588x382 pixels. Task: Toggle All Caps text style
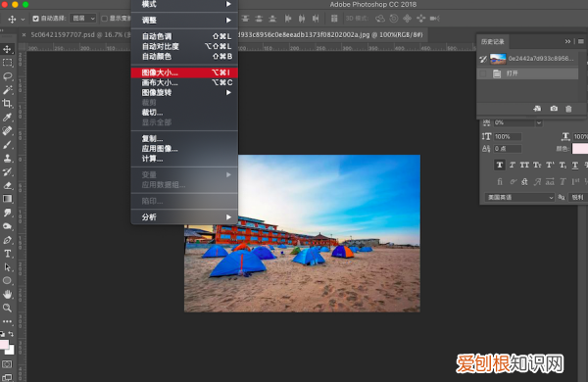pyautogui.click(x=524, y=165)
